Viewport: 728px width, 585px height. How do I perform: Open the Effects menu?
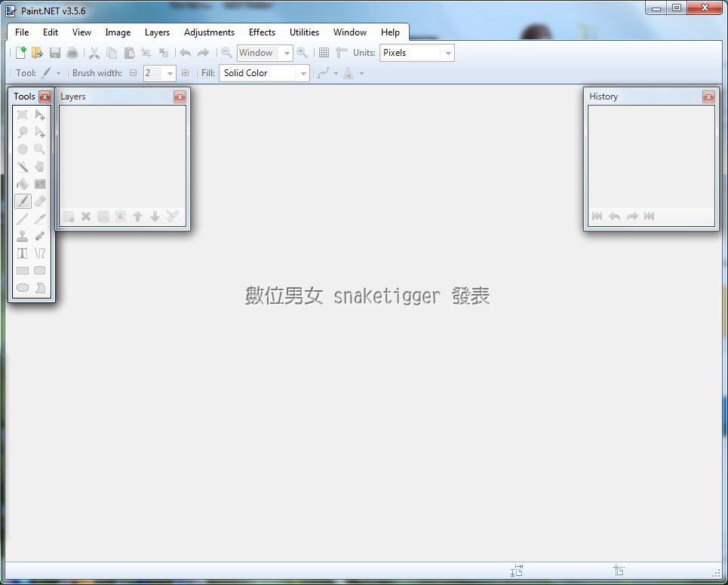[262, 32]
